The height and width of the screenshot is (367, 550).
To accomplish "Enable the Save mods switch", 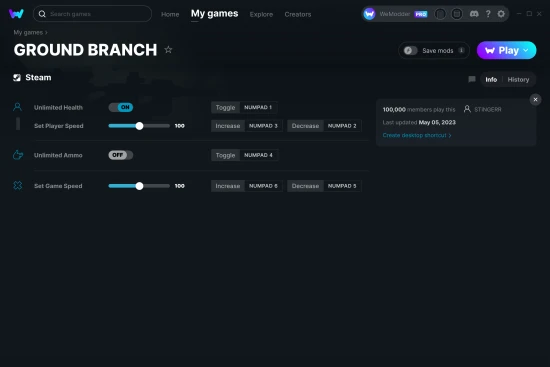I will coord(410,51).
